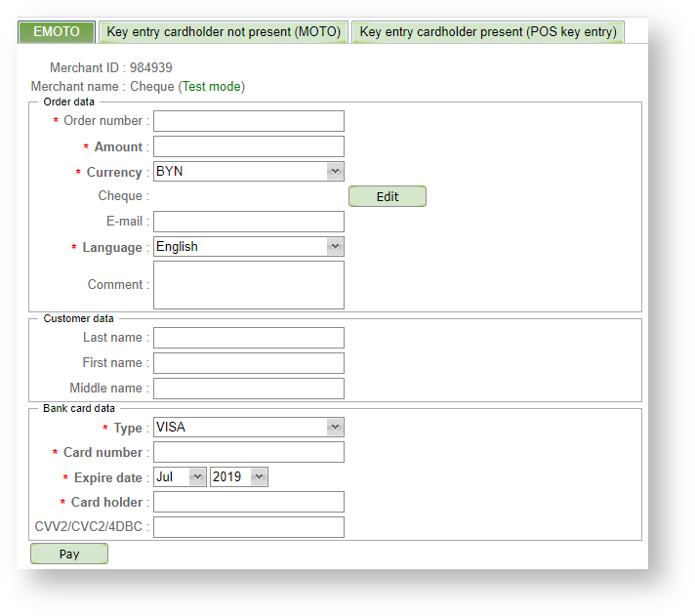Screen dimensions: 695x616
Task: Click into the E-mail field
Action: point(249,222)
